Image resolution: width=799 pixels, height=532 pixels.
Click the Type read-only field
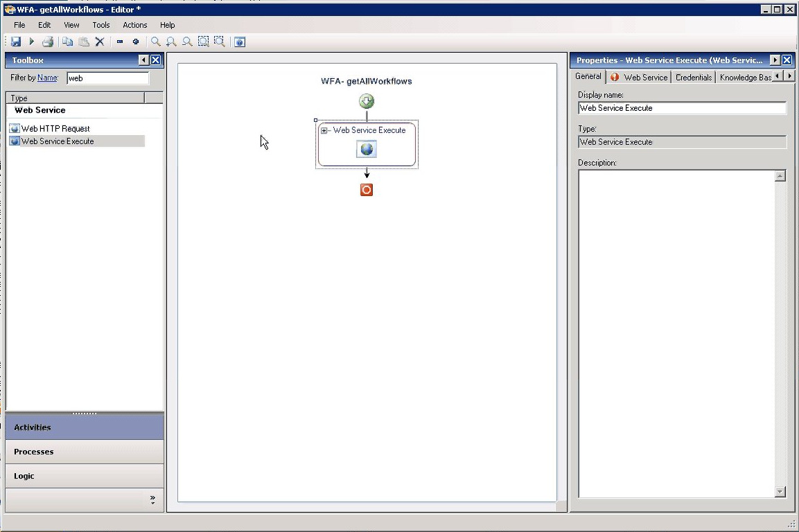(x=683, y=142)
